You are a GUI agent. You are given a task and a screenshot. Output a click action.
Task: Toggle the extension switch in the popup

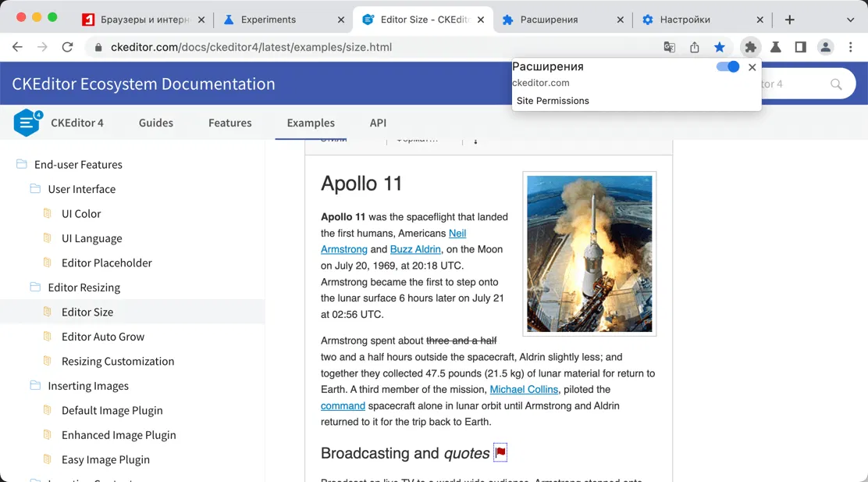727,67
